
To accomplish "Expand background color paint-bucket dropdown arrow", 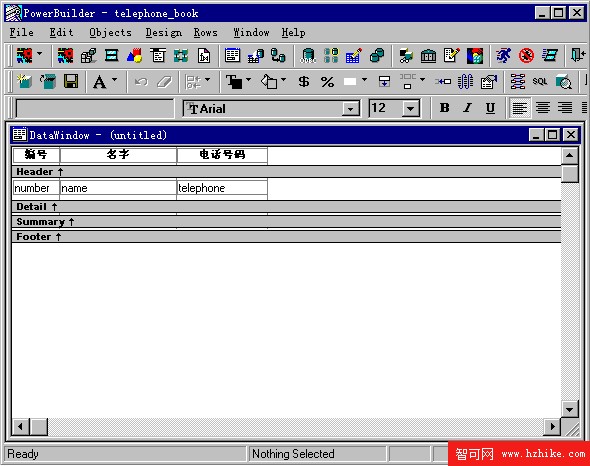I will [x=283, y=80].
